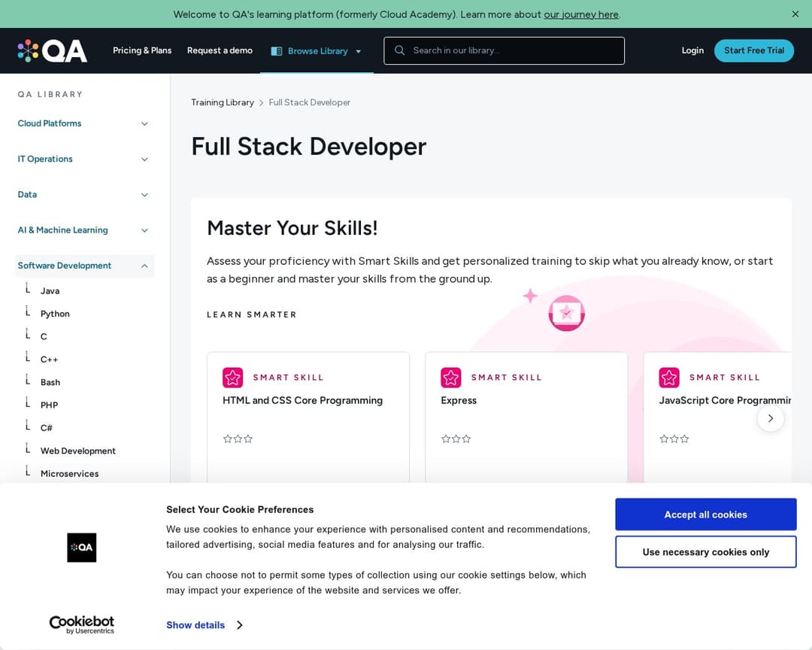Select Python in the sidebar
The image size is (812, 650).
(55, 314)
